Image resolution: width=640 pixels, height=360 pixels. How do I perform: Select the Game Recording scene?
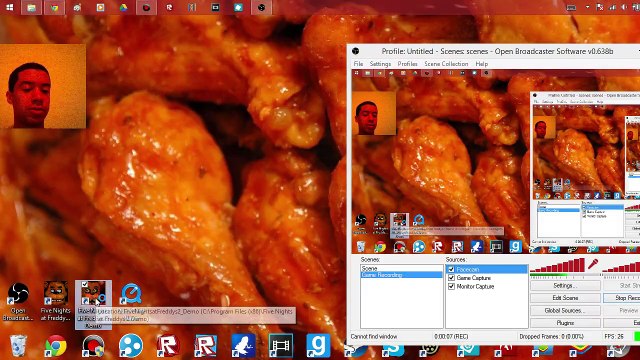coord(402,275)
